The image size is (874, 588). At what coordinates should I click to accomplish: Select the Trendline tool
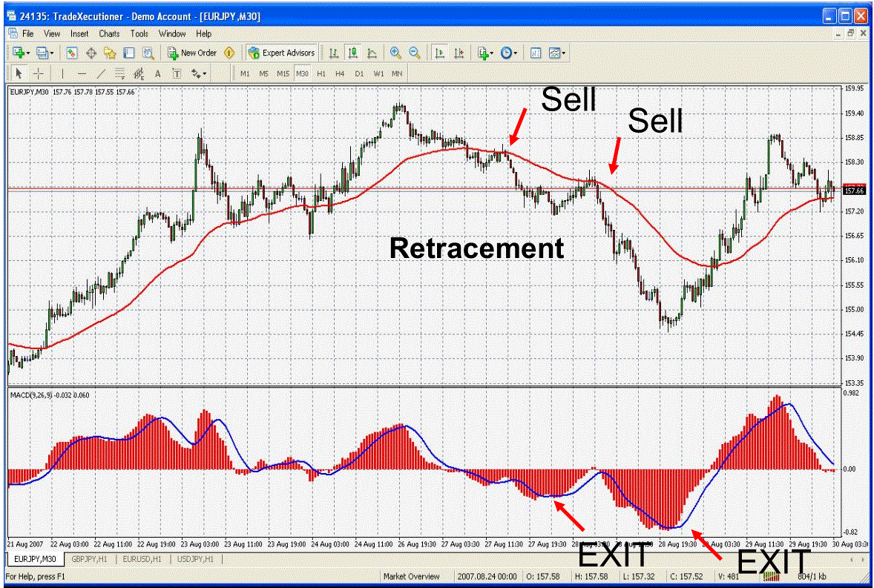[x=101, y=73]
